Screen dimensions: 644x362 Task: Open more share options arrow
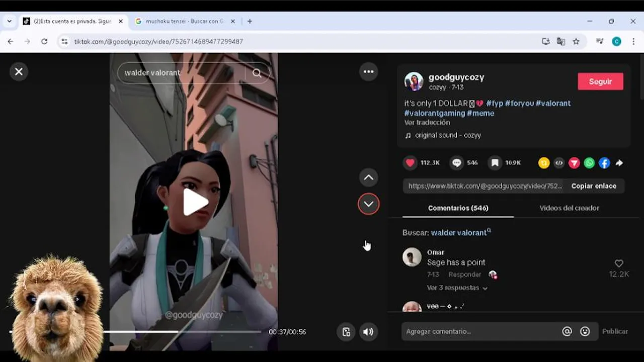619,163
